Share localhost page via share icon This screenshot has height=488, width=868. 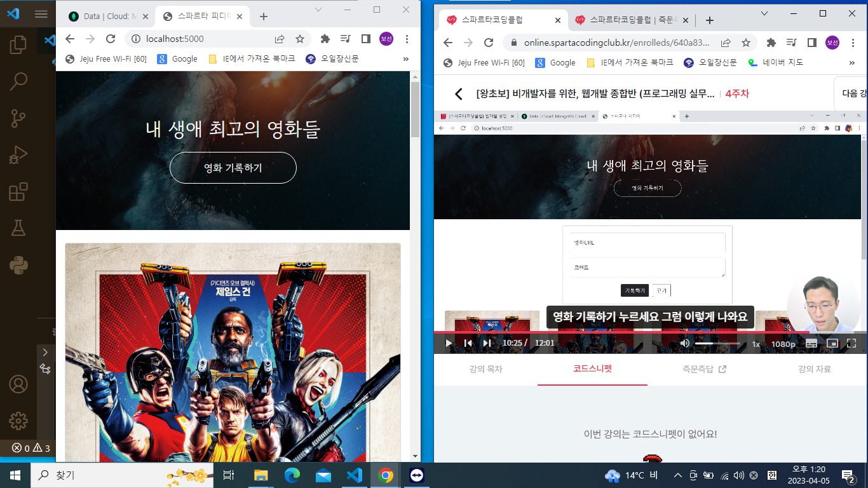click(x=280, y=39)
